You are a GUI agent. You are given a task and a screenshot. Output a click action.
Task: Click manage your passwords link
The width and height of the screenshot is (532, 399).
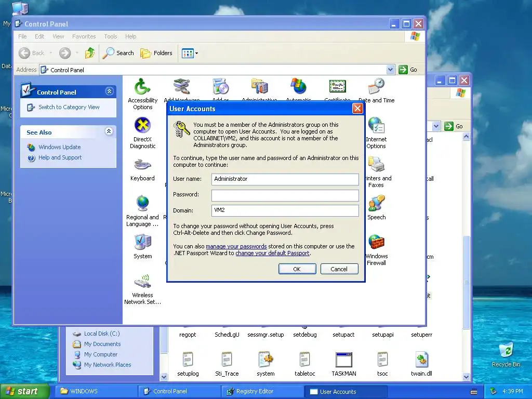pos(236,246)
